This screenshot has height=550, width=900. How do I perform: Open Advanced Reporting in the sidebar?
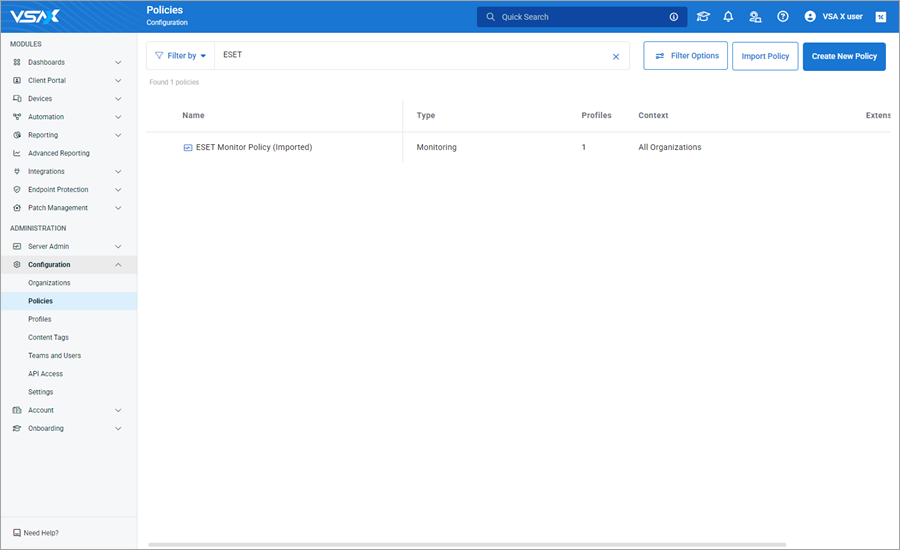(59, 153)
